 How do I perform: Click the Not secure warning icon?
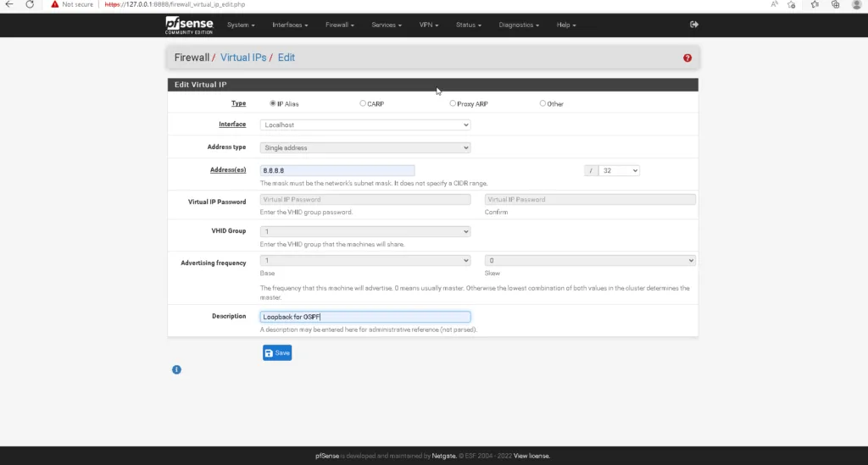(x=55, y=4)
